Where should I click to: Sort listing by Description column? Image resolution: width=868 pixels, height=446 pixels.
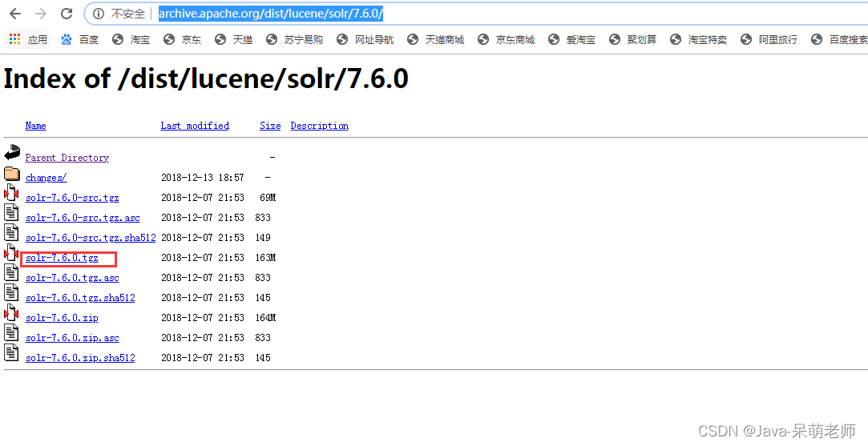(x=320, y=126)
